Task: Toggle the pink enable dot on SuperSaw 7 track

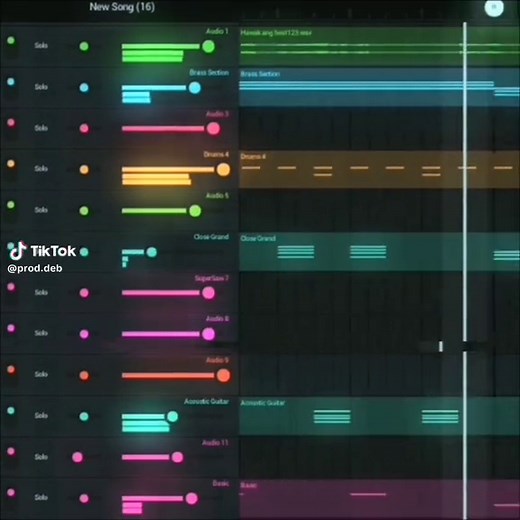Action: [11, 287]
